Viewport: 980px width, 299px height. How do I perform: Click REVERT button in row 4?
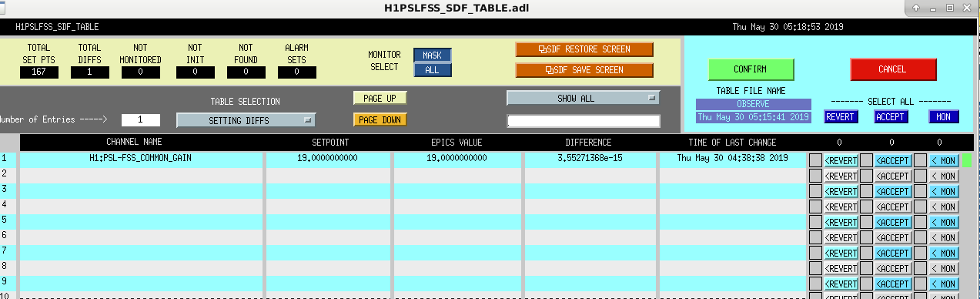point(841,207)
